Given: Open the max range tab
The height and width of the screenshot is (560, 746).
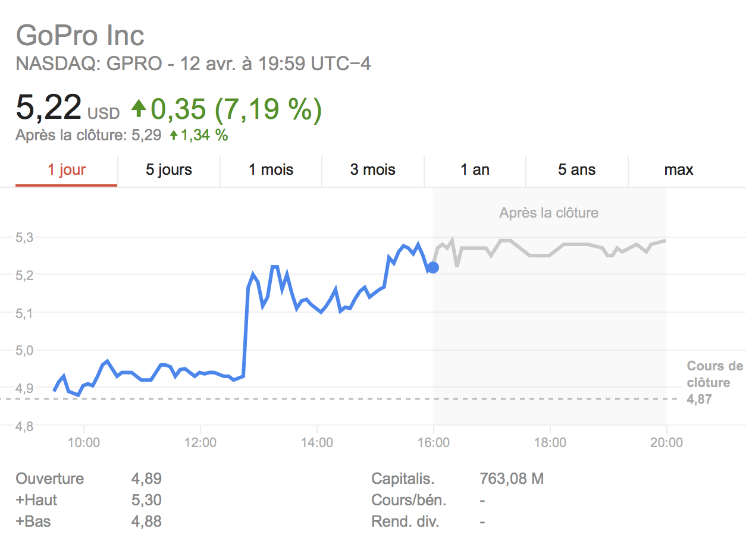Looking at the screenshot, I should click(x=679, y=170).
